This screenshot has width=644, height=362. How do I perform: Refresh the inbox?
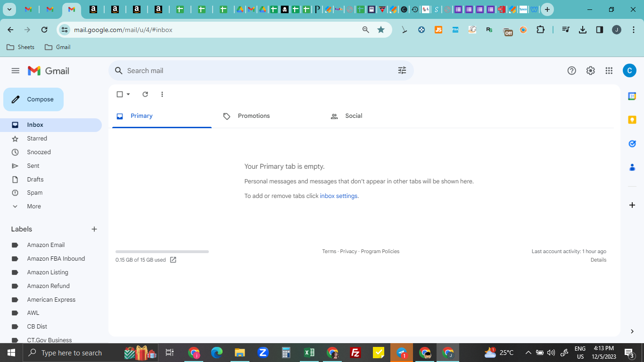[145, 94]
